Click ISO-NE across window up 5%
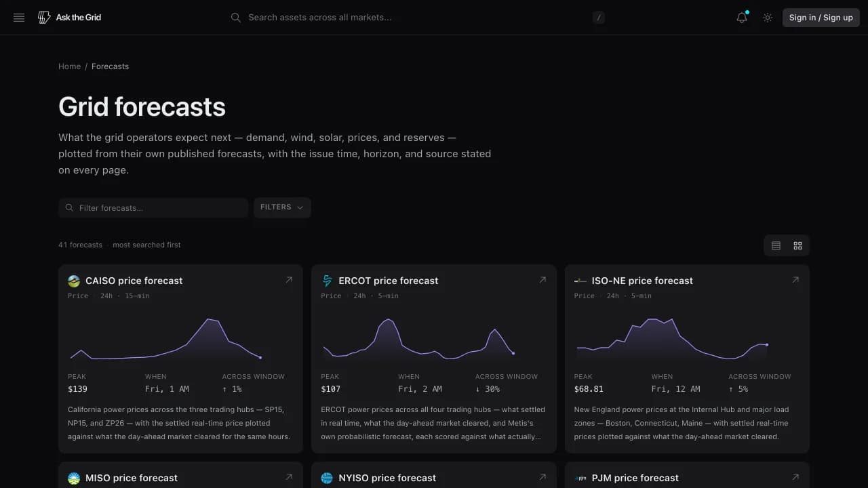 pyautogui.click(x=738, y=389)
